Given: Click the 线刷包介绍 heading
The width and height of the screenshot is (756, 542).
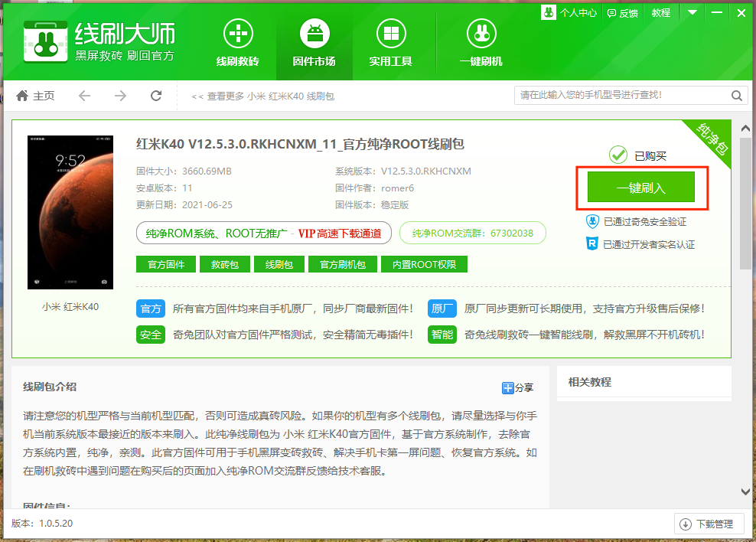Looking at the screenshot, I should (50, 387).
